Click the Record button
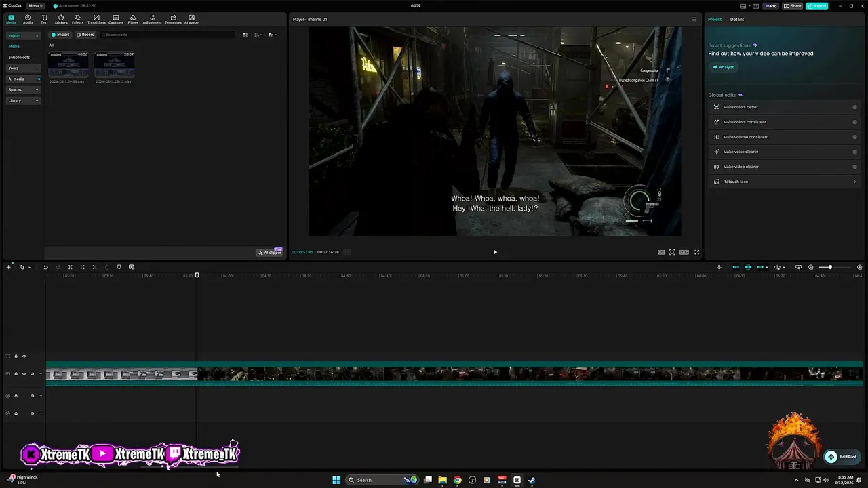The image size is (868, 488). coord(85,35)
